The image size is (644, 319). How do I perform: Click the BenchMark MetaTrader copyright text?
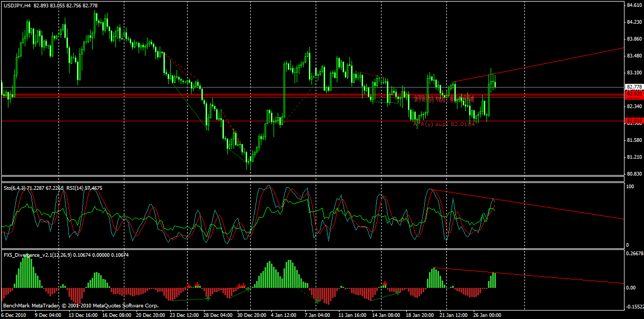(81, 305)
